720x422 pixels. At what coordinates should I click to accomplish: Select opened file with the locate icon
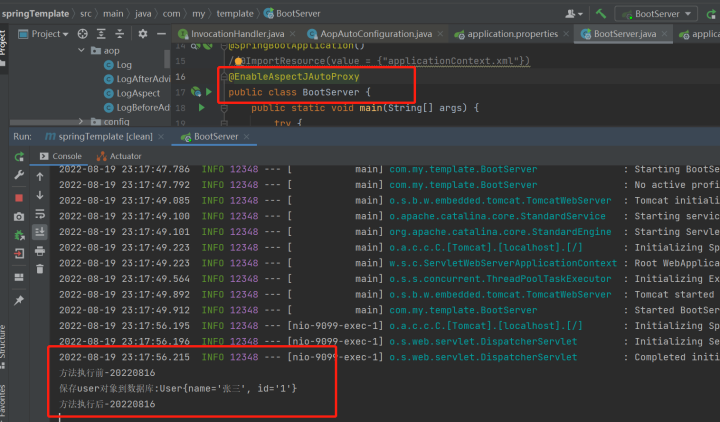[x=83, y=34]
